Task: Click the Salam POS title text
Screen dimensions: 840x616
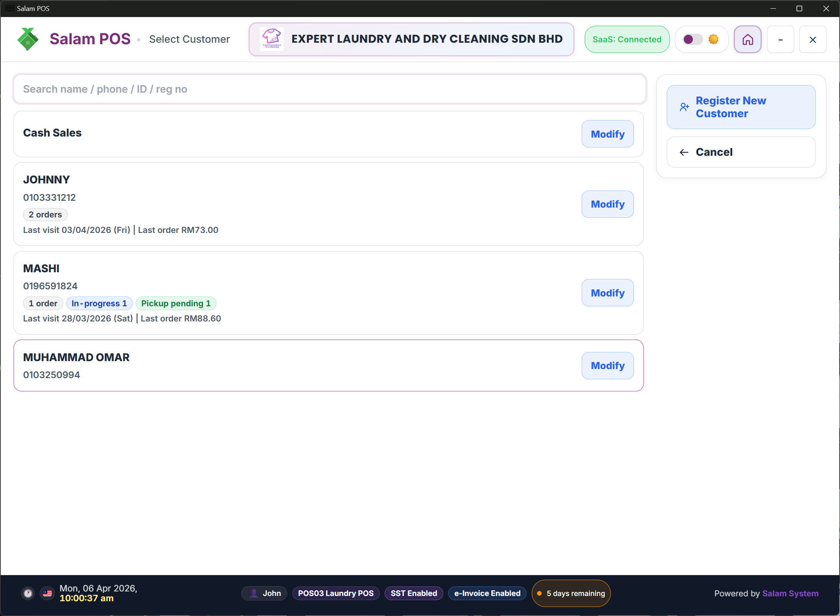Action: click(x=90, y=39)
